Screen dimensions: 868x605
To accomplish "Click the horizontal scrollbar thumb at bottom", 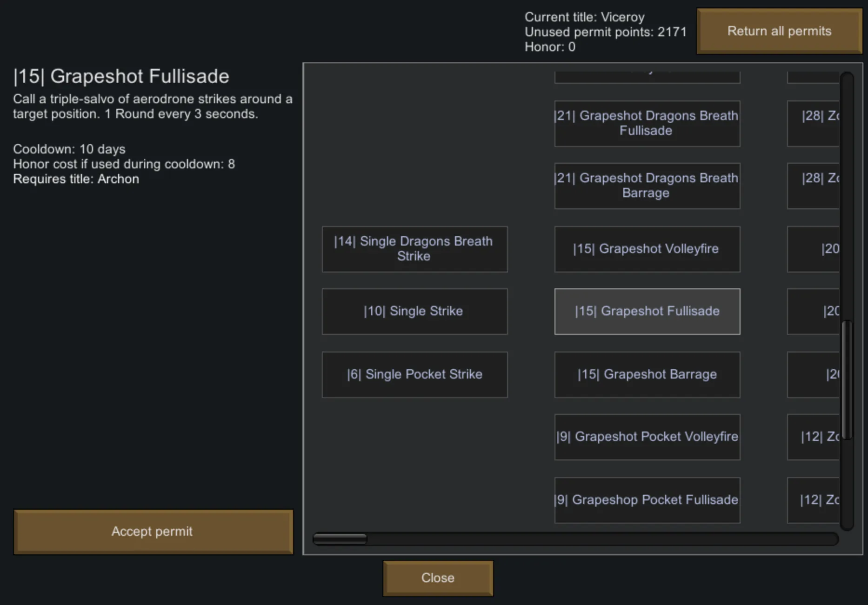I will [340, 539].
